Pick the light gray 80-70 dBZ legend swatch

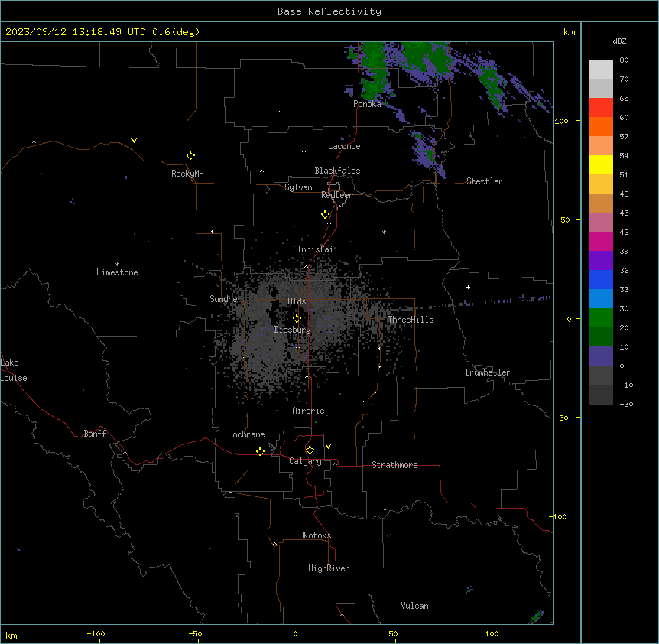(601, 70)
